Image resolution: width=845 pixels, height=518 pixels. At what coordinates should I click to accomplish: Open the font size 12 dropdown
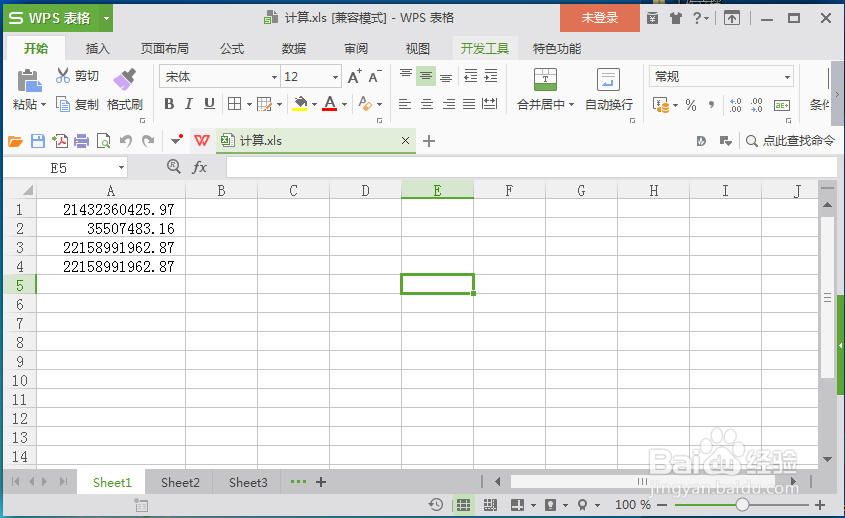click(x=335, y=77)
